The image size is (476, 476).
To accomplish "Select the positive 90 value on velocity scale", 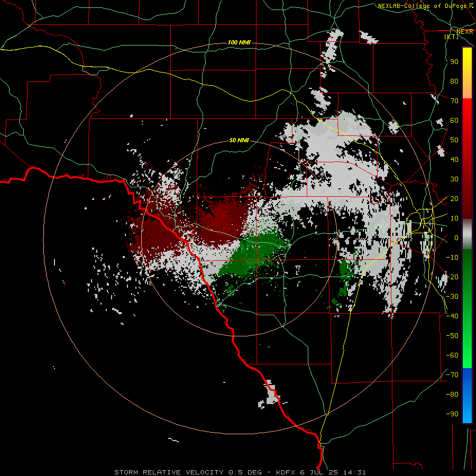I will pos(454,62).
